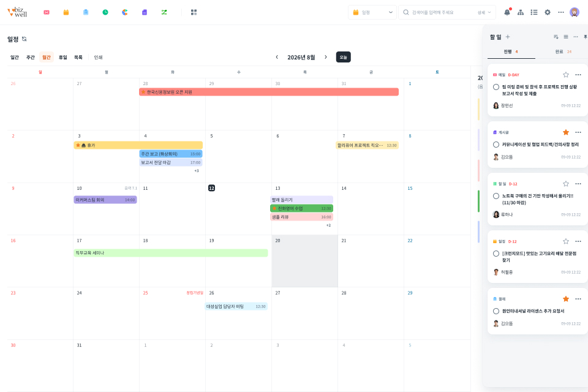Open 대성실업 담당자 미팅 event

236,306
